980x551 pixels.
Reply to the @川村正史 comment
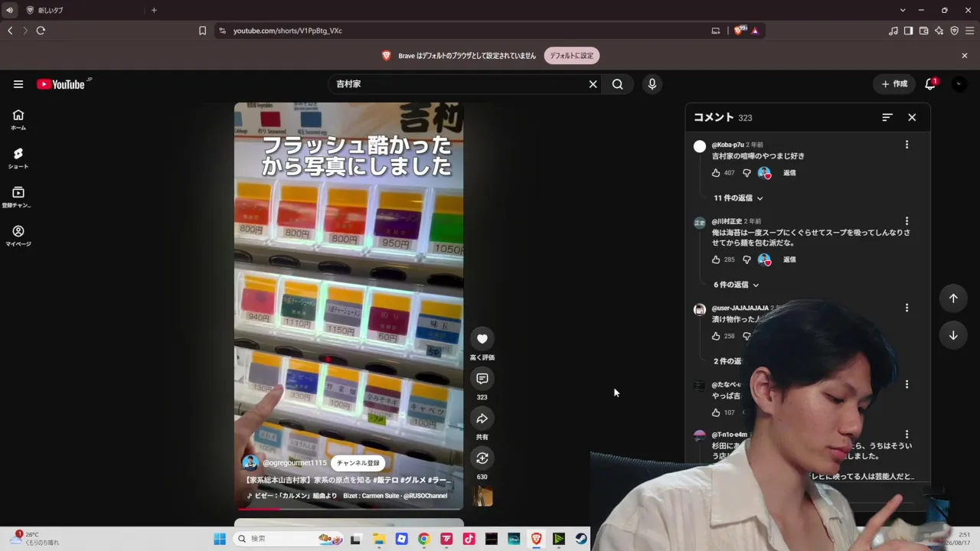[x=789, y=259]
